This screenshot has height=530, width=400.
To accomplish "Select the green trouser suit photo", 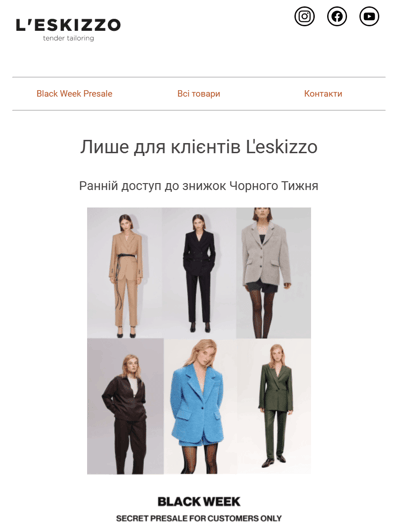I will [x=274, y=406].
